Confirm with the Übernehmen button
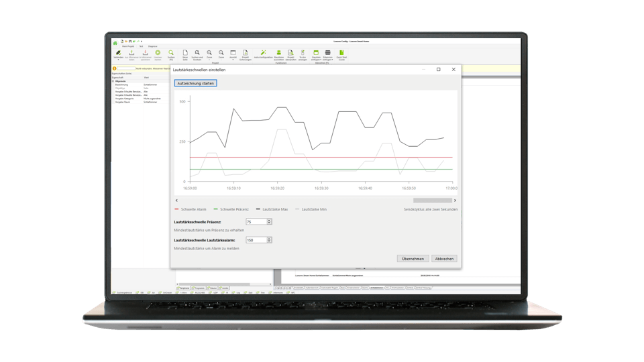Image resolution: width=644 pixels, height=362 pixels. click(413, 258)
